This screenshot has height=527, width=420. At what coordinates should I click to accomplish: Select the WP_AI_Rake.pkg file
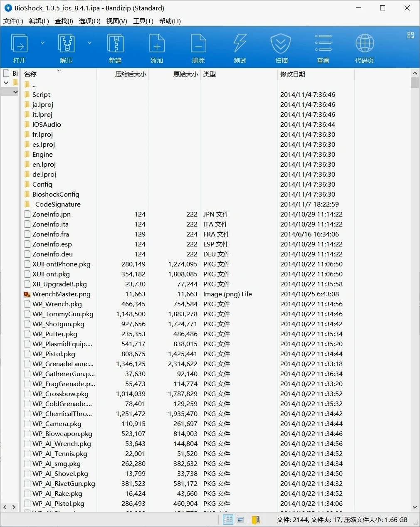tap(57, 494)
